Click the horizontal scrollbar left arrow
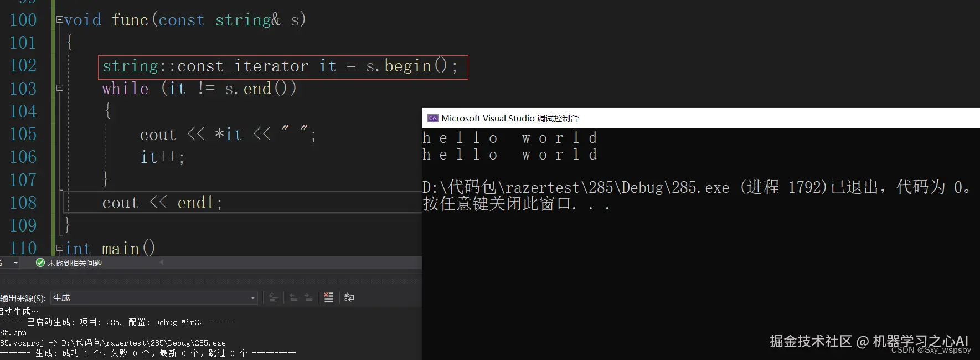Image resolution: width=980 pixels, height=360 pixels. point(162,263)
